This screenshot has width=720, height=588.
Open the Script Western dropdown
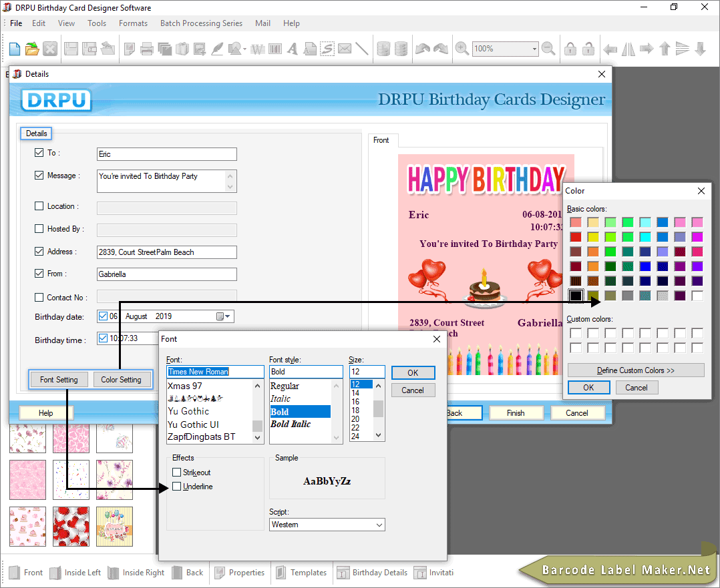pos(379,525)
